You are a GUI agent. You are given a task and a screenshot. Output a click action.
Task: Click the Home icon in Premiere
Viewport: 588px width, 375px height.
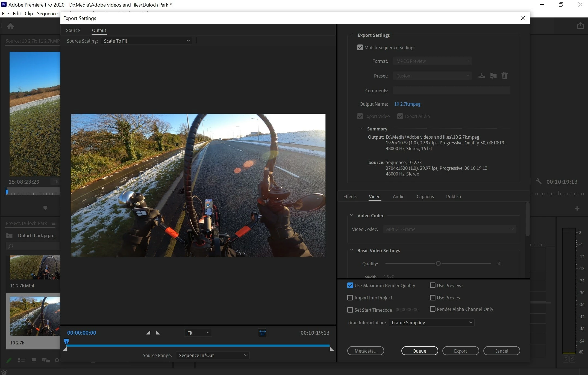pyautogui.click(x=11, y=26)
